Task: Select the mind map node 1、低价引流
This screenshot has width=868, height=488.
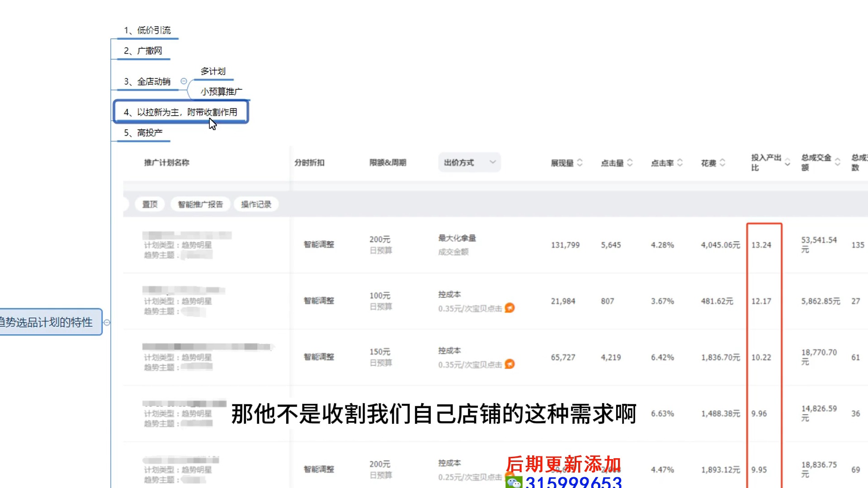Action: [x=147, y=30]
